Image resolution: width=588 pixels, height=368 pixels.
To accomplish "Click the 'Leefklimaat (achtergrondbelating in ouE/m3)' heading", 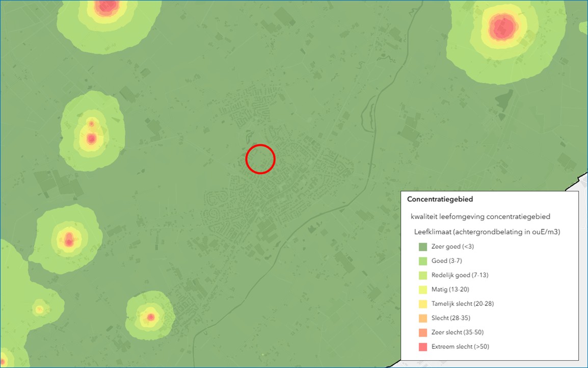I will (487, 232).
